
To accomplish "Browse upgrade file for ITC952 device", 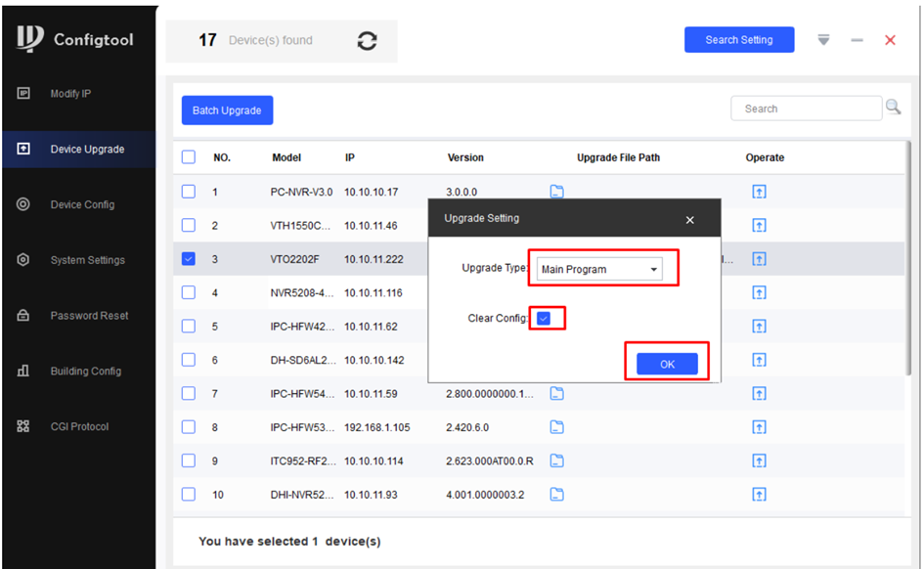I will 556,460.
